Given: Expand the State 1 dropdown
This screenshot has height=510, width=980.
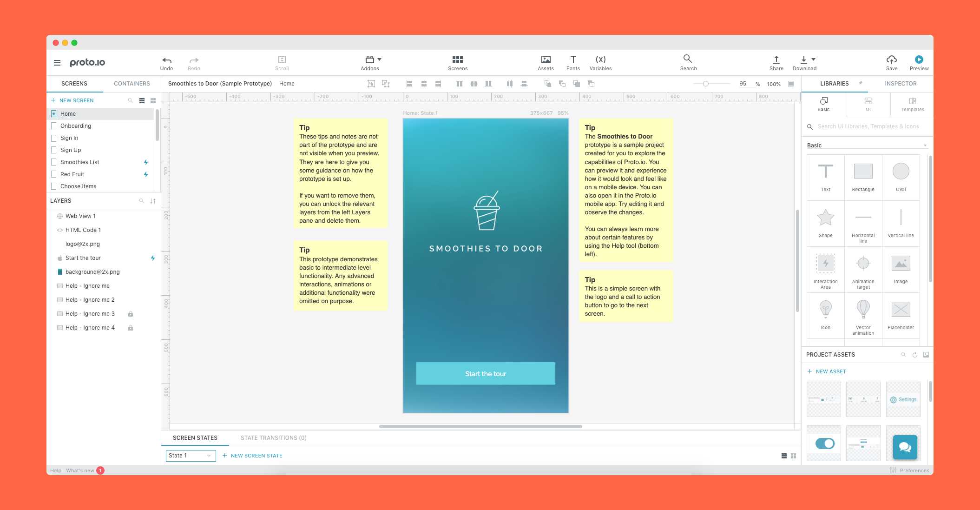Looking at the screenshot, I should pyautogui.click(x=209, y=456).
